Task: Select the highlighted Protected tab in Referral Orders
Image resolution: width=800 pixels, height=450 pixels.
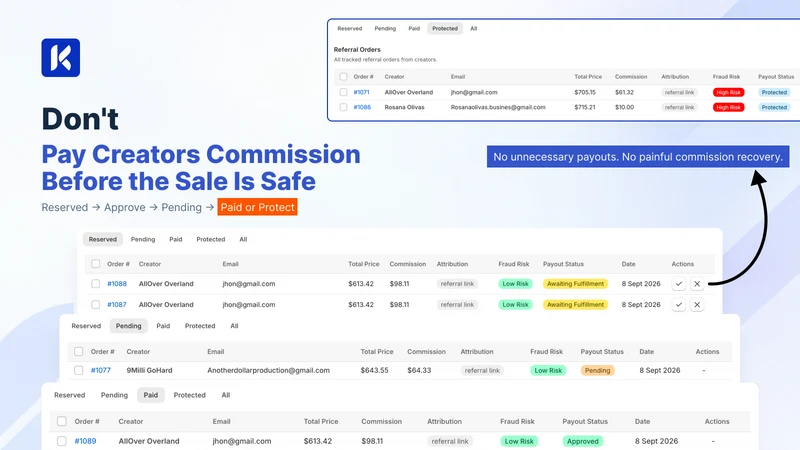Action: pyautogui.click(x=445, y=29)
